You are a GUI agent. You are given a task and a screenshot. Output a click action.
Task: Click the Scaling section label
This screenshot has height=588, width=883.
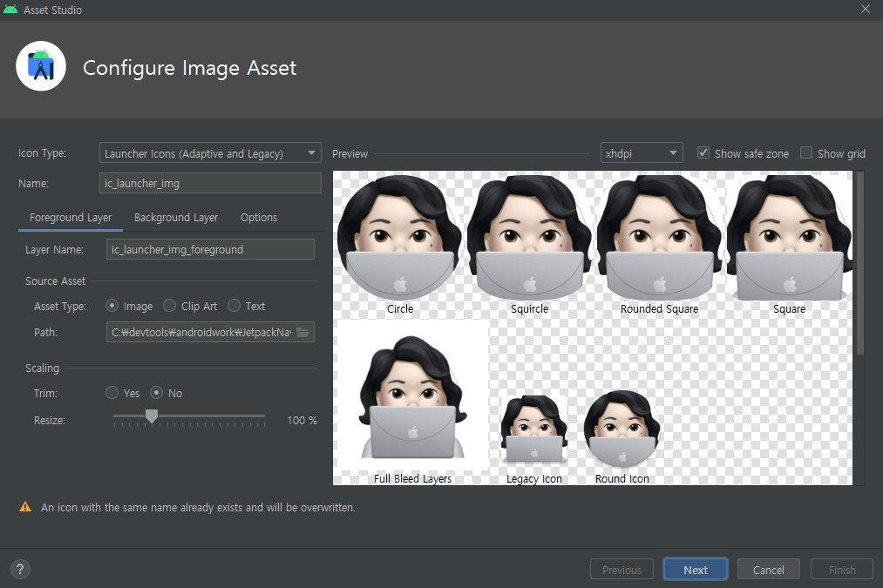[x=42, y=368]
